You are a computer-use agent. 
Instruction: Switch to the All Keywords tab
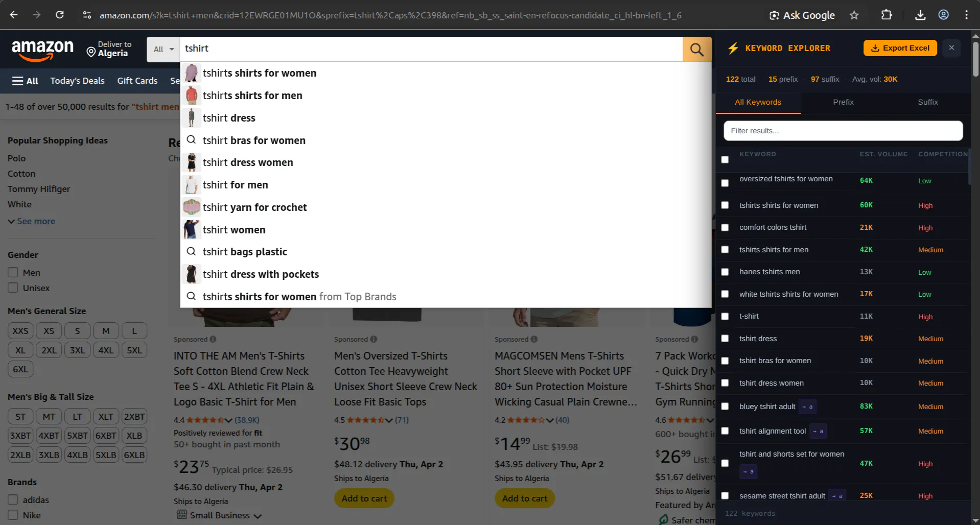click(758, 102)
